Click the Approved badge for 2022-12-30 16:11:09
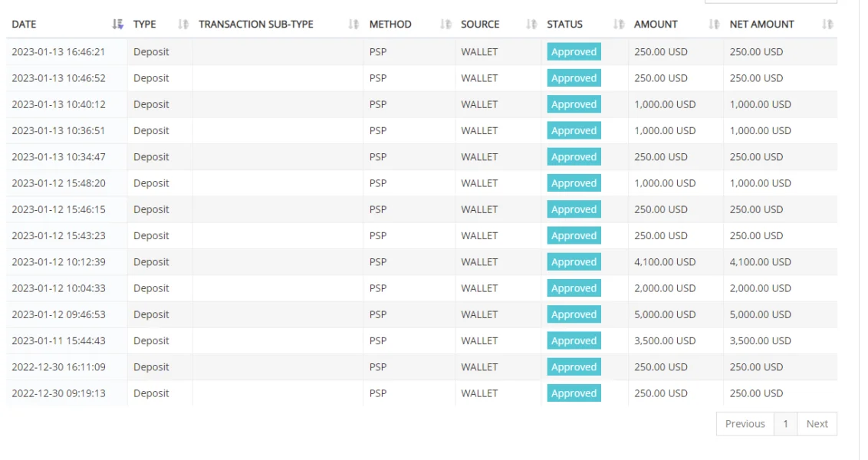Viewport: 868px width, 460px height. pyautogui.click(x=574, y=367)
